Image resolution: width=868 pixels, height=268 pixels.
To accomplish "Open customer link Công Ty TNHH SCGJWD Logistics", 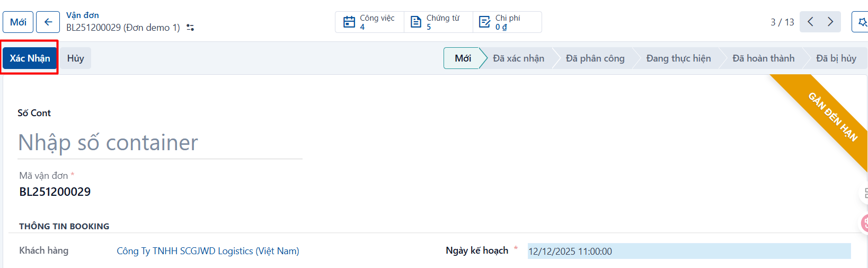I will tap(208, 251).
